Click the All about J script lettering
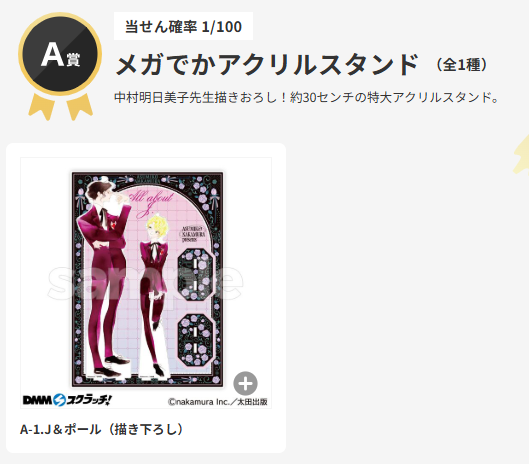529x464 pixels. (152, 202)
